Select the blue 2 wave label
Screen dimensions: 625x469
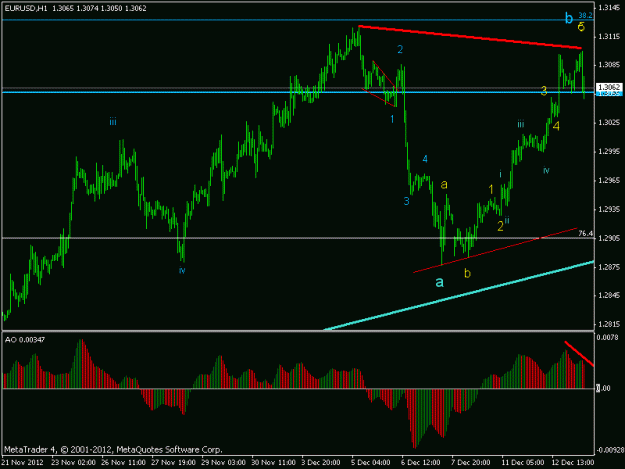click(x=400, y=49)
